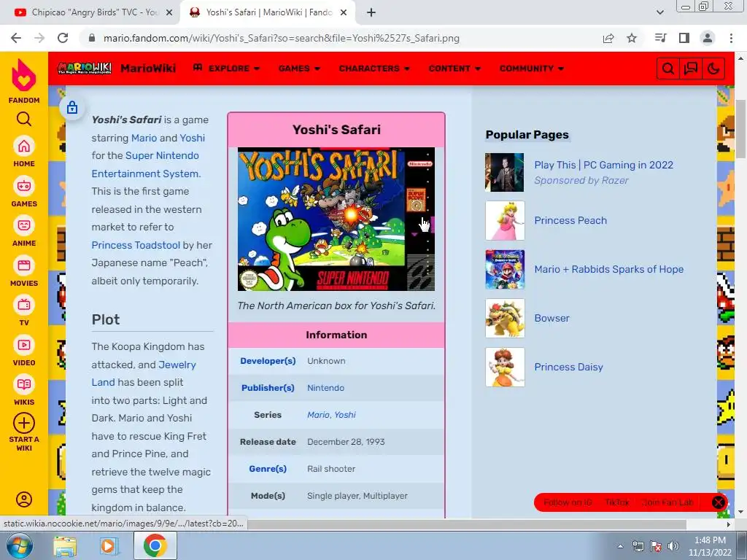Open search in Fandom sidebar
747x560 pixels.
coord(24,119)
